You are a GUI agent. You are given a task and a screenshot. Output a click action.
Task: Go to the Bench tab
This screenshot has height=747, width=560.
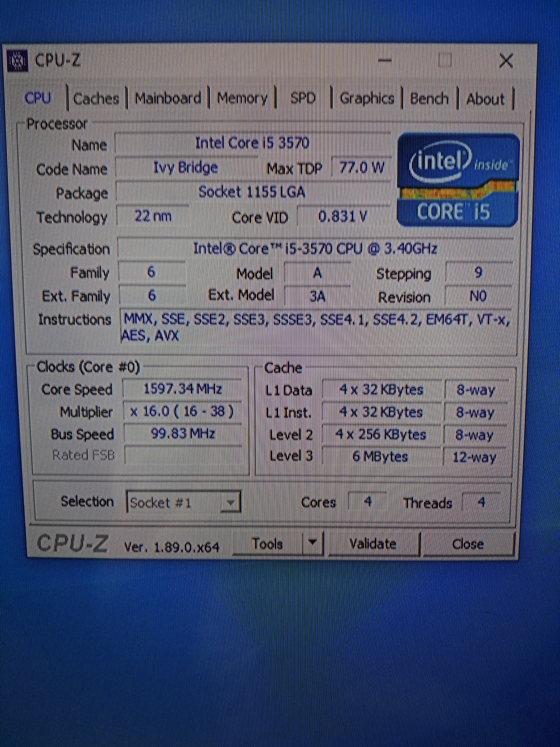coord(429,99)
